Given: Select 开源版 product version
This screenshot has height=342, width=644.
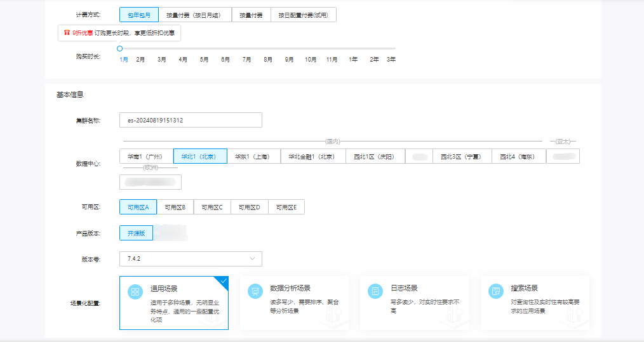Looking at the screenshot, I should 136,233.
